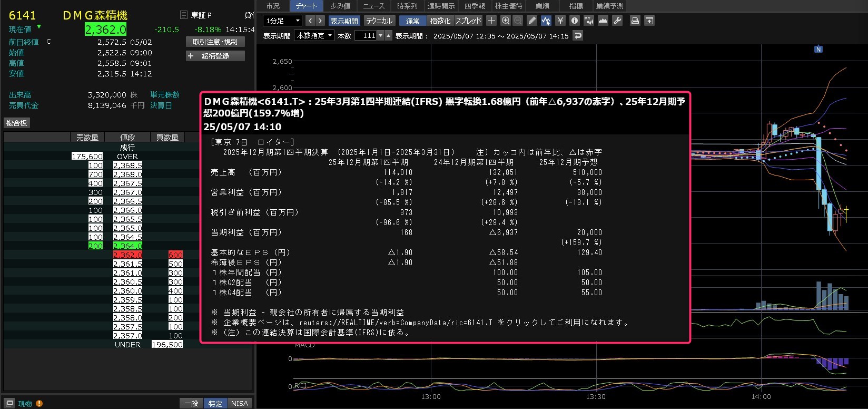Click the ask price 2,368.5
The height and width of the screenshot is (409, 868).
127,165
